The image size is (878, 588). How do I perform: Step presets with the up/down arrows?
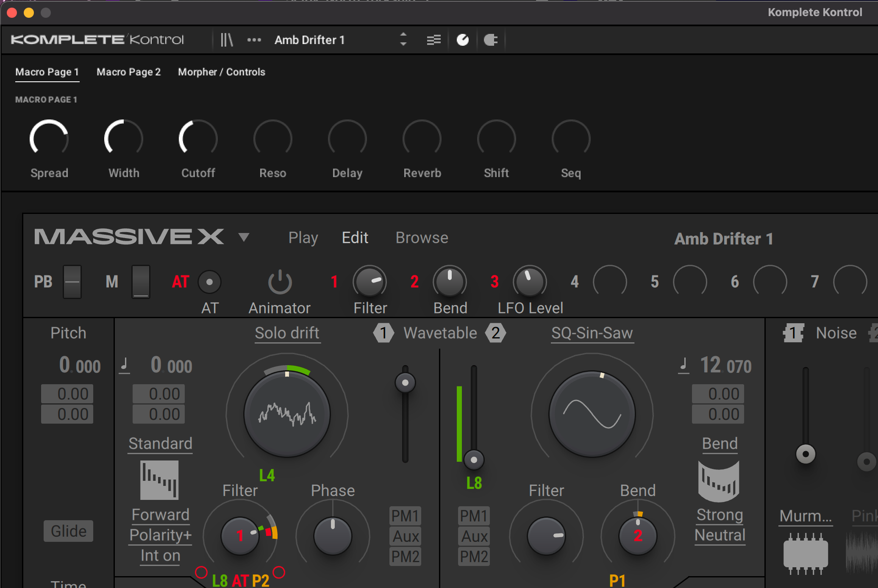pos(403,39)
